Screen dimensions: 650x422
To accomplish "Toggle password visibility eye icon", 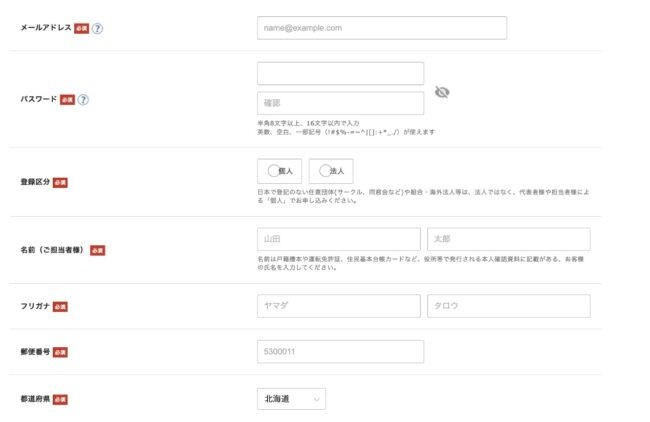I will tap(442, 93).
